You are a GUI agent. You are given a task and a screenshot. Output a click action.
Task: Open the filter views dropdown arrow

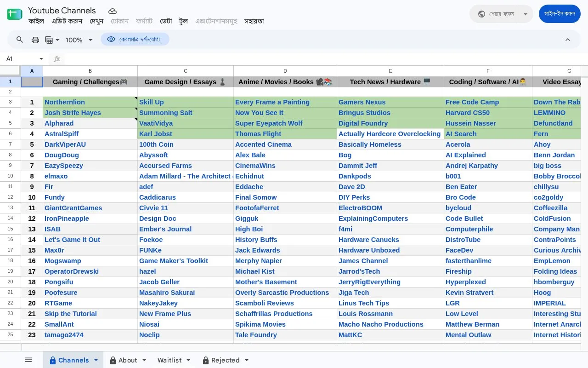[x=57, y=40]
